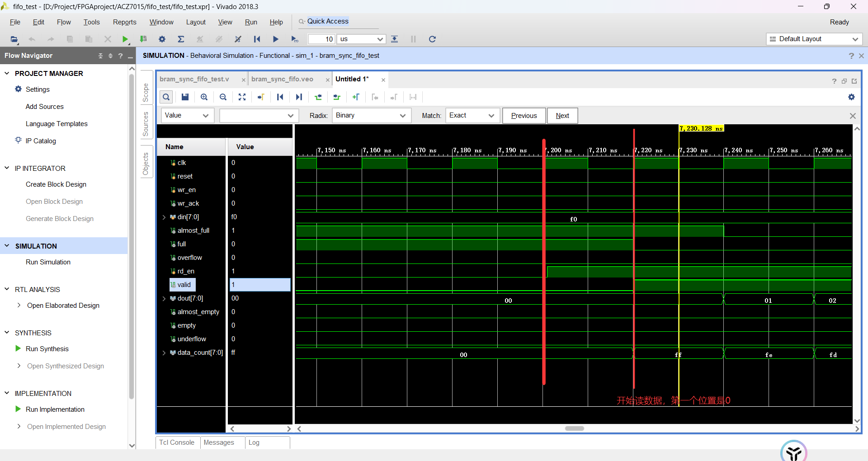The height and width of the screenshot is (461, 868).
Task: Open simulation time unit dropdown
Action: (x=362, y=39)
